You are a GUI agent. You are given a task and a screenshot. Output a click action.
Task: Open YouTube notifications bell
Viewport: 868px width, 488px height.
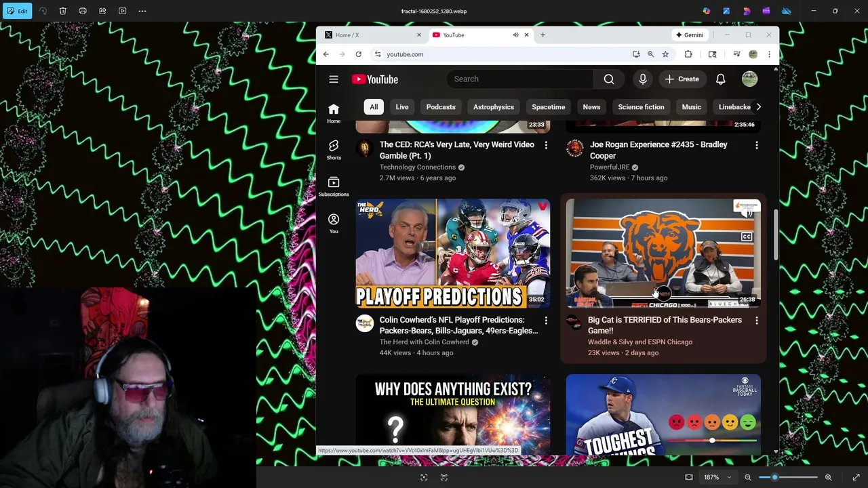click(720, 79)
